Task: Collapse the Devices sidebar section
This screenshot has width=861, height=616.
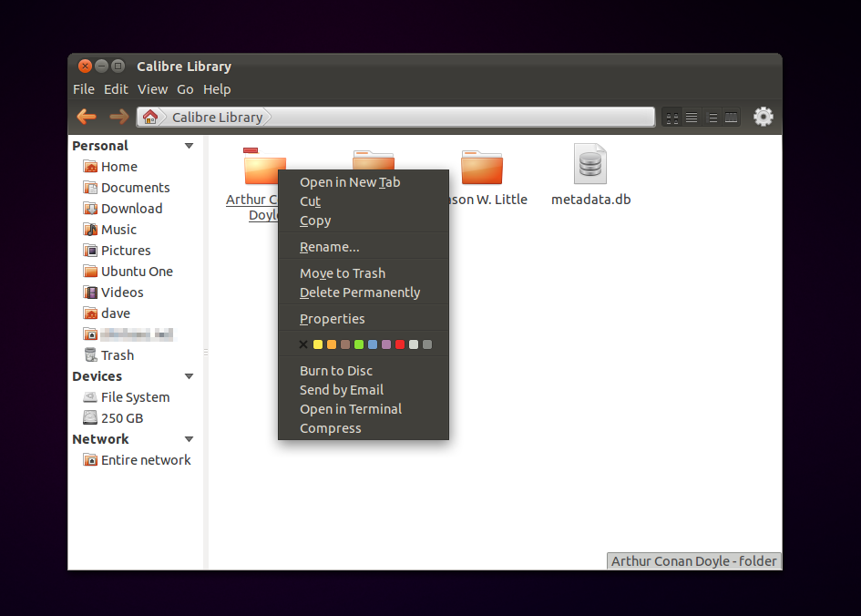Action: coord(189,376)
